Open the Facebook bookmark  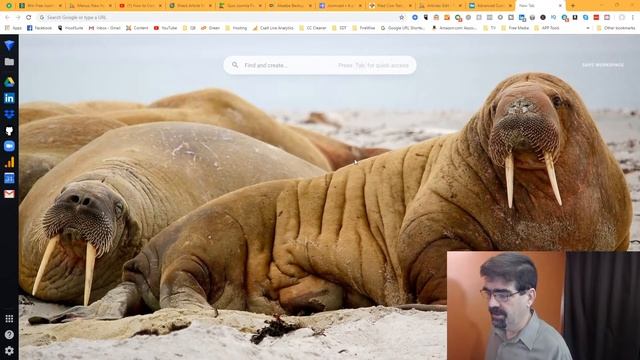[39, 28]
